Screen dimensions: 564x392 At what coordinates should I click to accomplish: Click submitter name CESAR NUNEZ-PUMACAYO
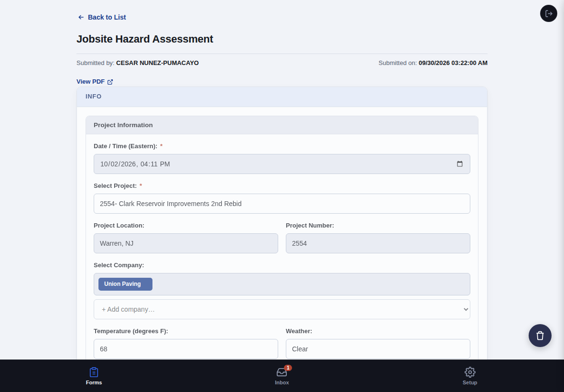(158, 63)
